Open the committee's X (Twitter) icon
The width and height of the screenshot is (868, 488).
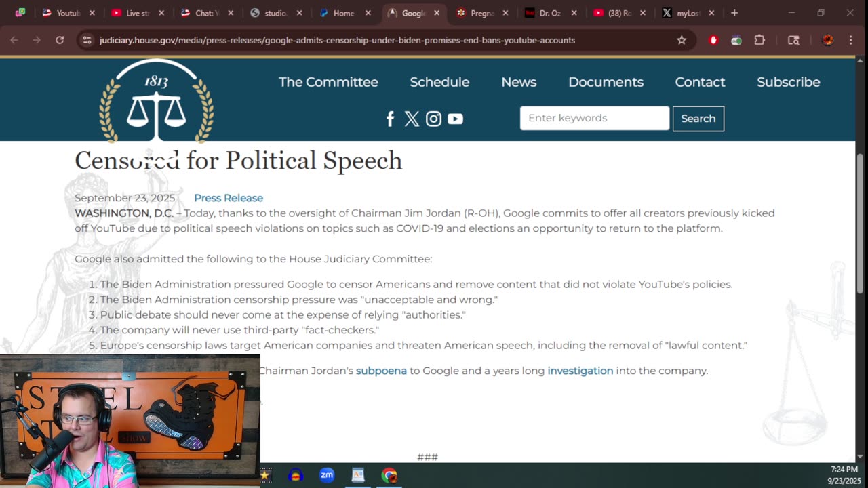pyautogui.click(x=412, y=119)
